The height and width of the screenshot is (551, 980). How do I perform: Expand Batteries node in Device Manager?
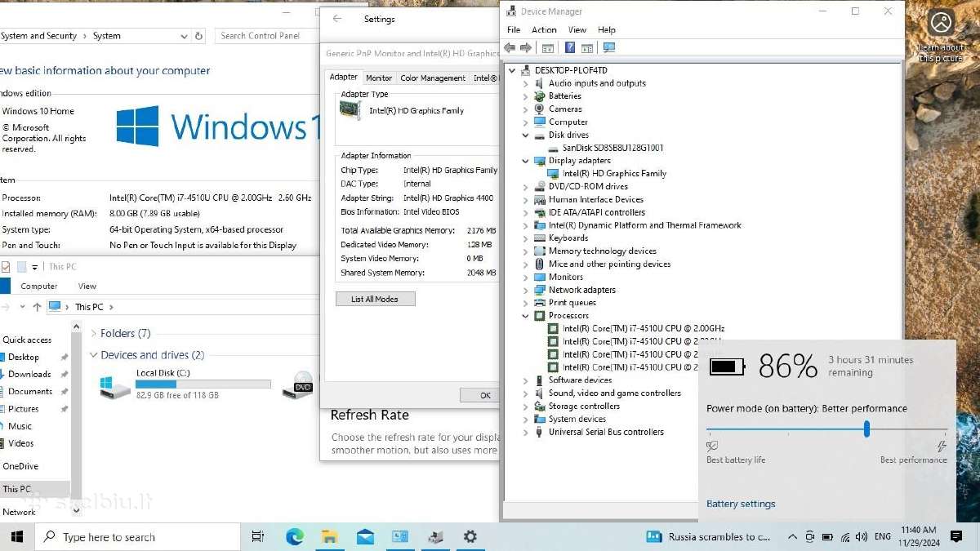pos(525,96)
